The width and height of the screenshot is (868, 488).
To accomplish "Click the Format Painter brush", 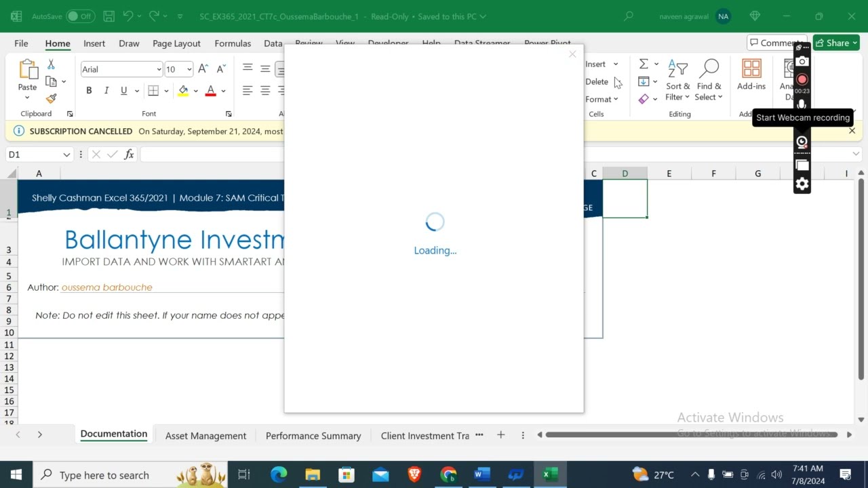I will pos(51,98).
